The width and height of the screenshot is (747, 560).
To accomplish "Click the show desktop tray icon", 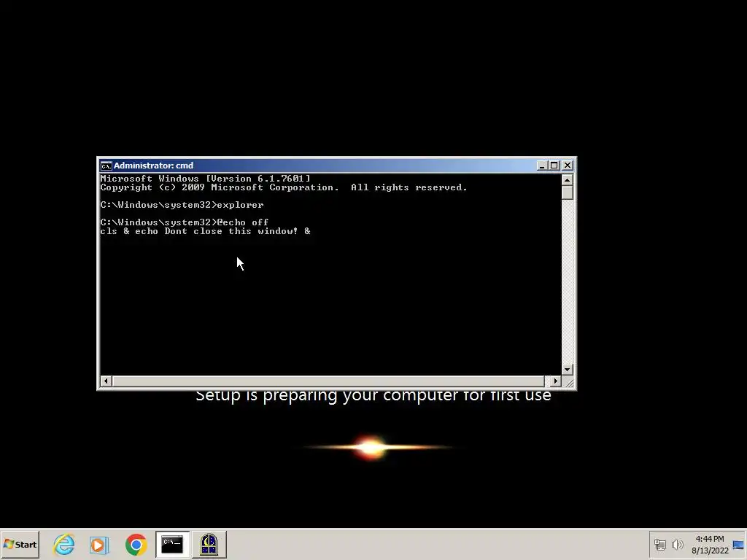I will tap(739, 545).
